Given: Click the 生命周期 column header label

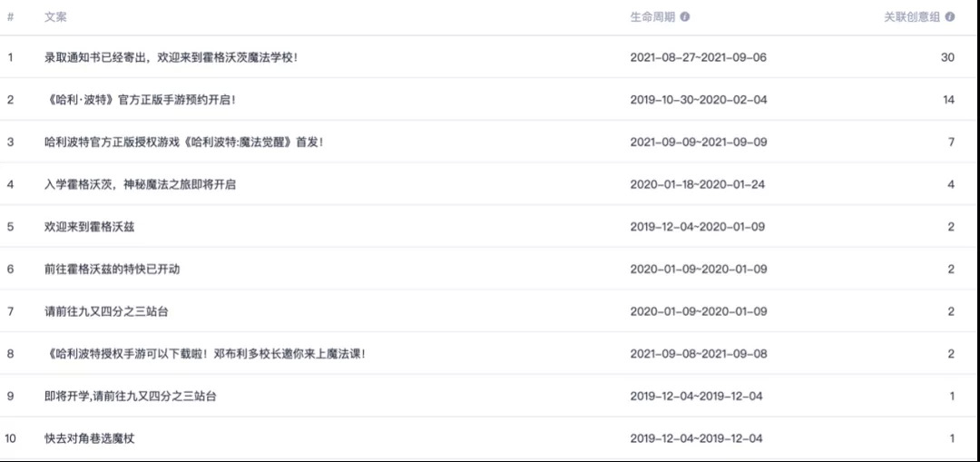Looking at the screenshot, I should click(x=652, y=17).
